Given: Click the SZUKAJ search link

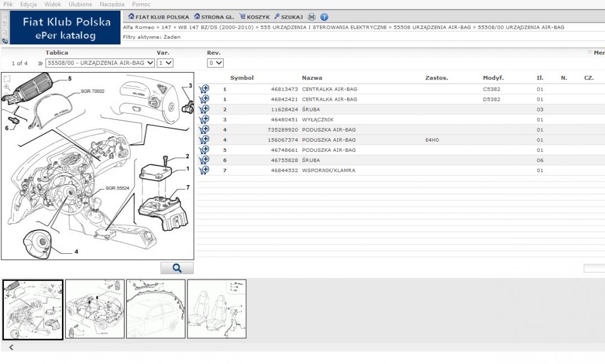Looking at the screenshot, I should tap(288, 17).
